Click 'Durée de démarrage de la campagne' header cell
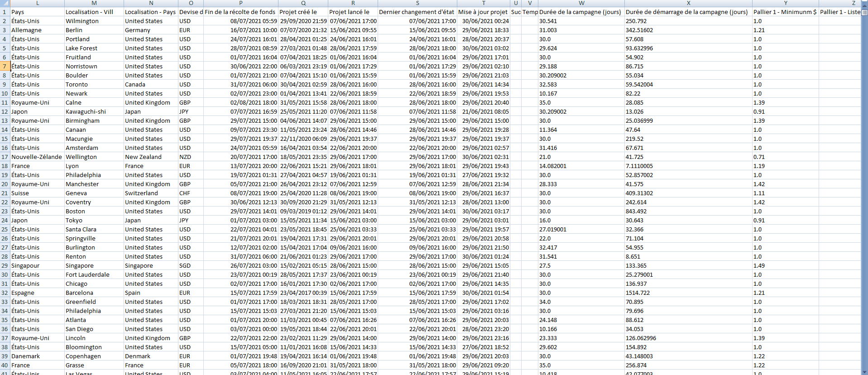 pos(688,12)
